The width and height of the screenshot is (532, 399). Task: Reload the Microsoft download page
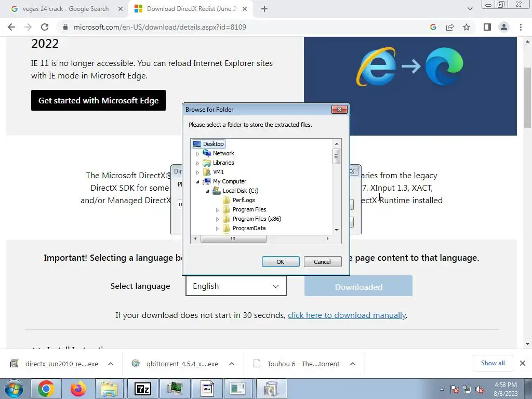[x=45, y=27]
